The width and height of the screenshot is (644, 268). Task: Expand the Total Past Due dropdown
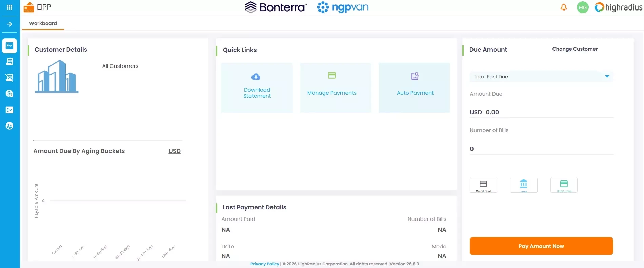(541, 77)
